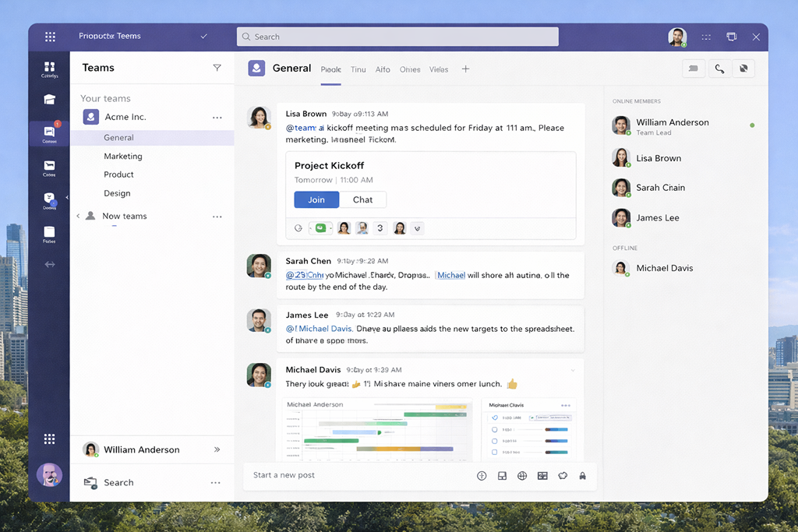
Task: Click the filter icon beside Teams heading
Action: tap(217, 68)
